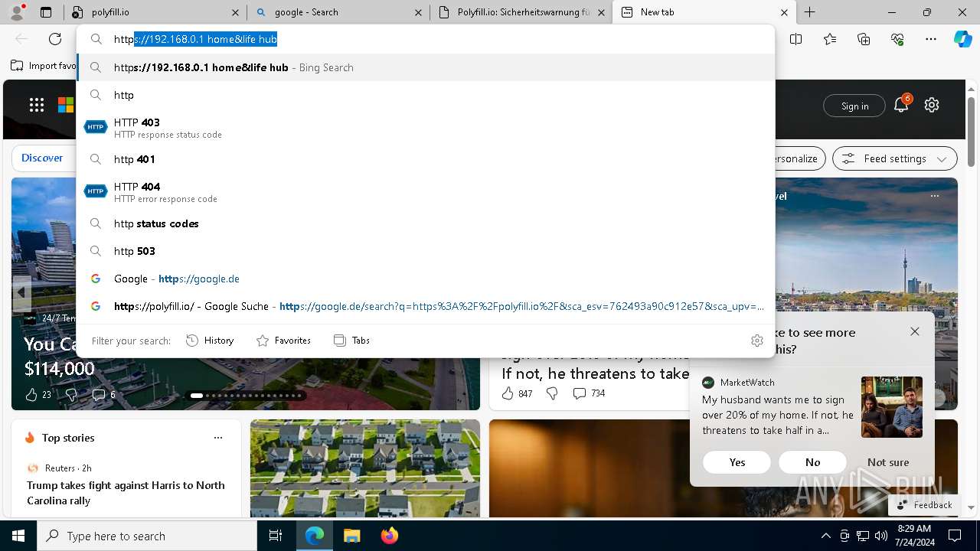This screenshot has width=980, height=551.
Task: Close the survey popup with X
Action: (915, 331)
